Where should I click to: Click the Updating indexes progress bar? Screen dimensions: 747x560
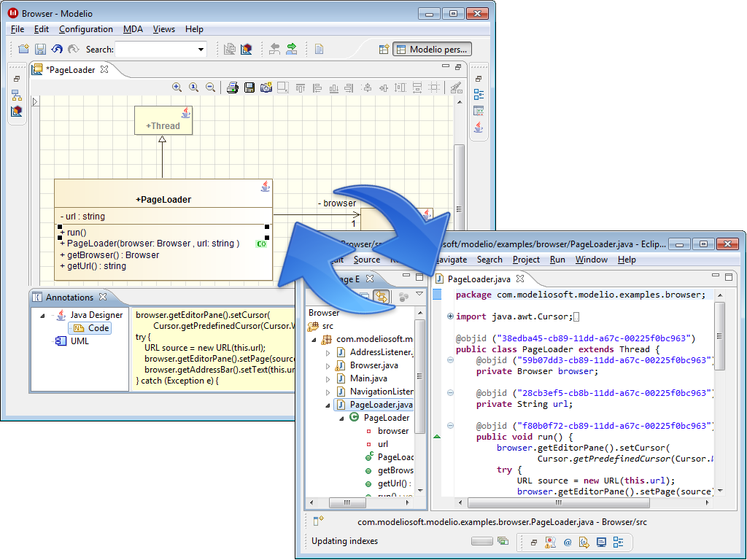click(482, 541)
